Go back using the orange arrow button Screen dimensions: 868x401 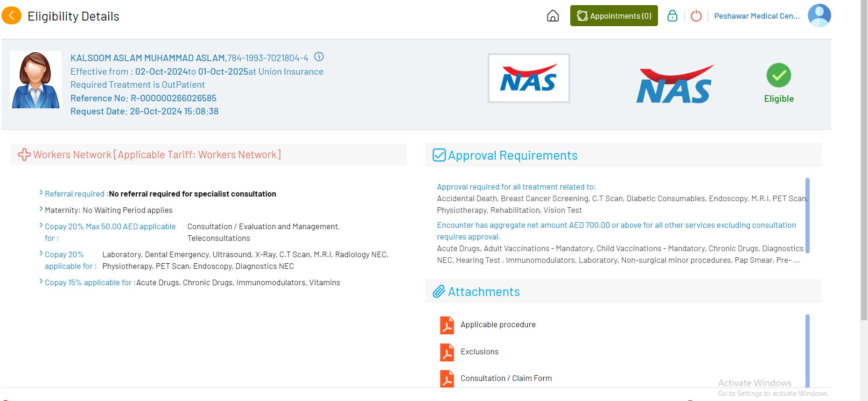[11, 16]
